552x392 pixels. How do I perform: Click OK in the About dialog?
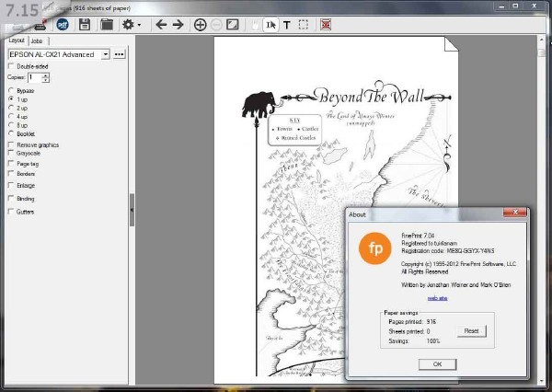437,364
